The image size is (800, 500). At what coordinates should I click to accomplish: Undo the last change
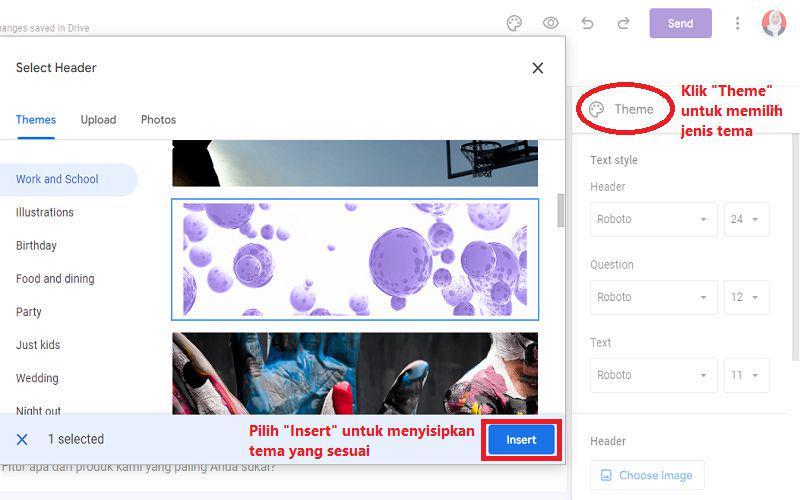pos(587,23)
